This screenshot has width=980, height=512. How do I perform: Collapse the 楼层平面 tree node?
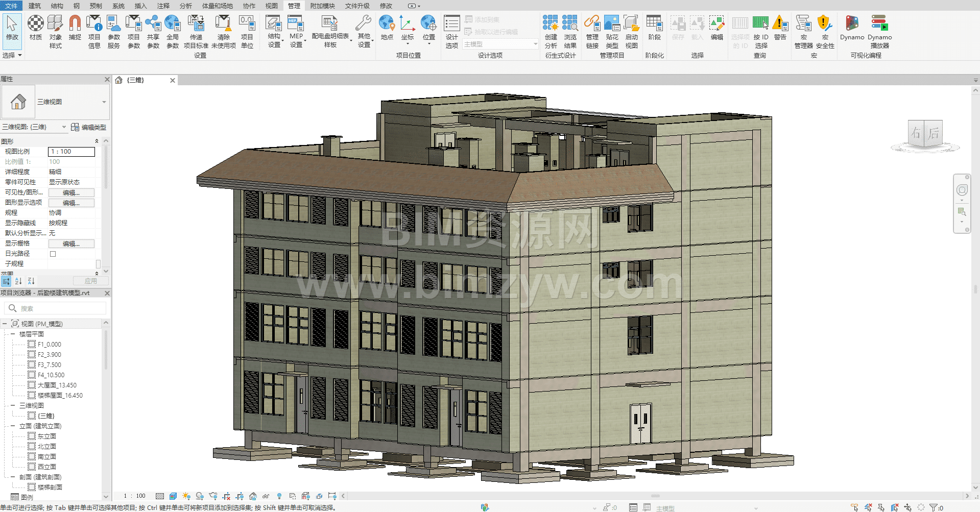(x=13, y=334)
